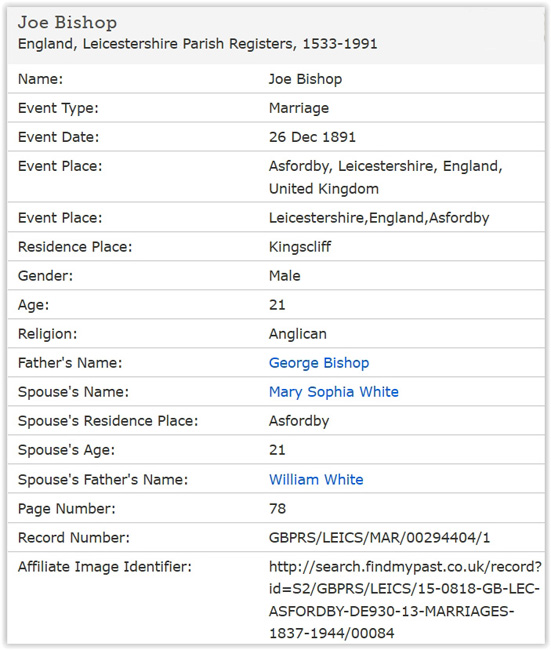Click the spouse's residence place Asfordby
The image size is (551, 650).
(x=299, y=421)
